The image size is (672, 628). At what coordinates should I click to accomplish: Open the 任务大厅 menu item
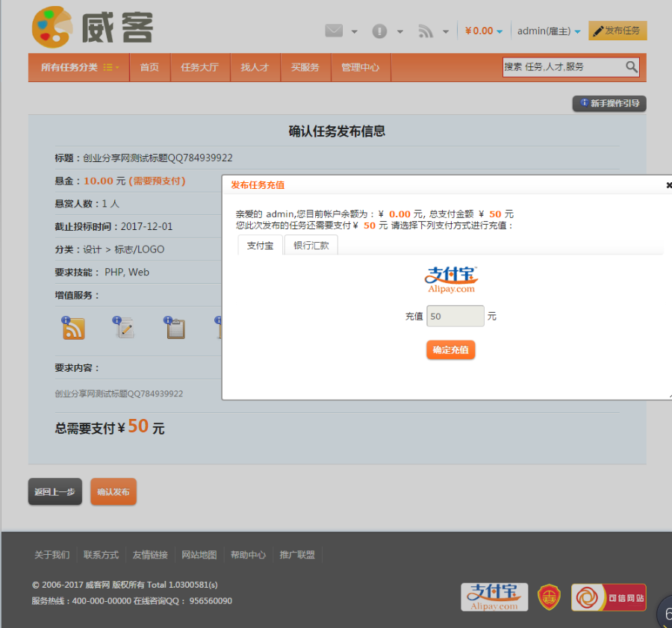(x=200, y=66)
